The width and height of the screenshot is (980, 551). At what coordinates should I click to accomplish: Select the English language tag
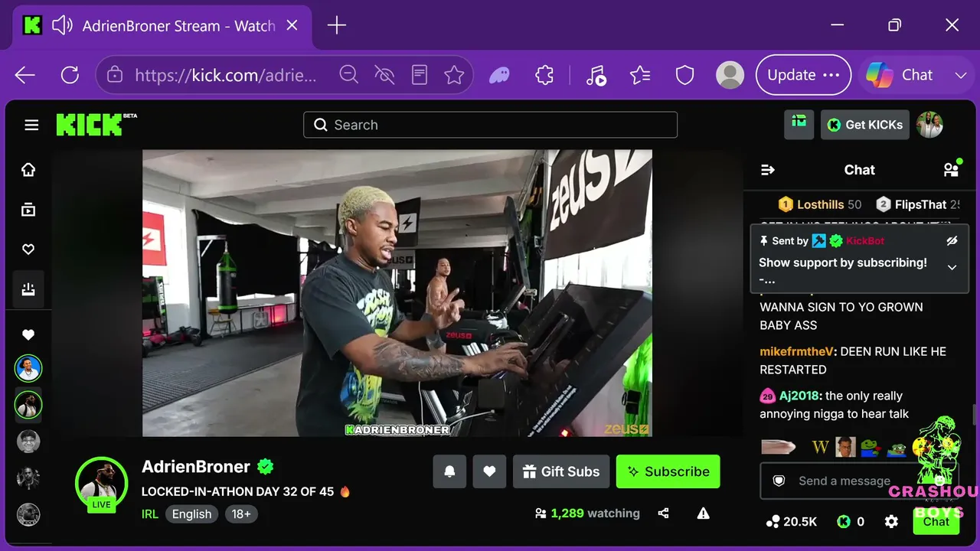coord(191,514)
